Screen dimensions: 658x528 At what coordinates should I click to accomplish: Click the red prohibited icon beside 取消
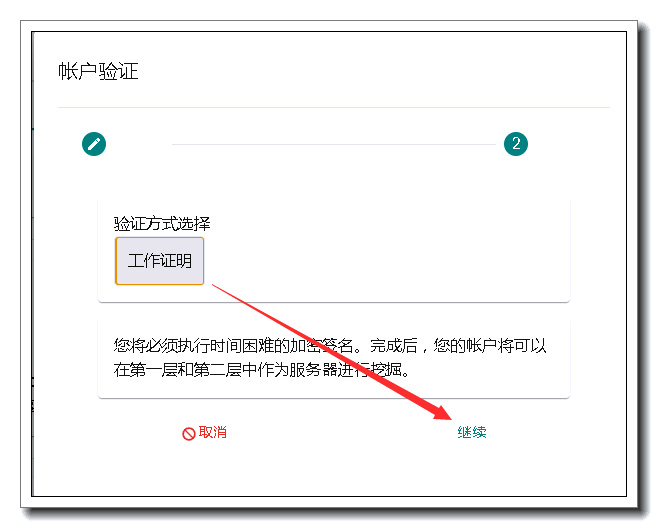pos(188,433)
